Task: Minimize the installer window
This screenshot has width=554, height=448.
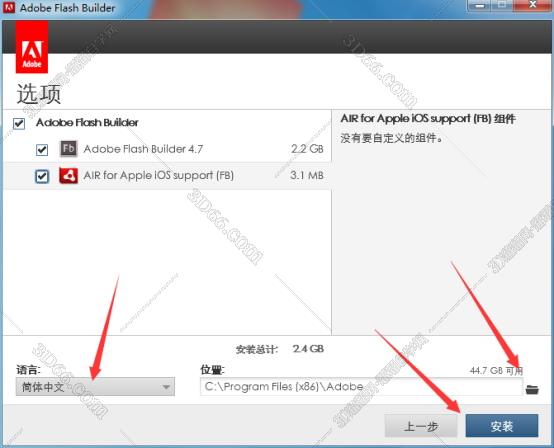Action: [x=479, y=5]
